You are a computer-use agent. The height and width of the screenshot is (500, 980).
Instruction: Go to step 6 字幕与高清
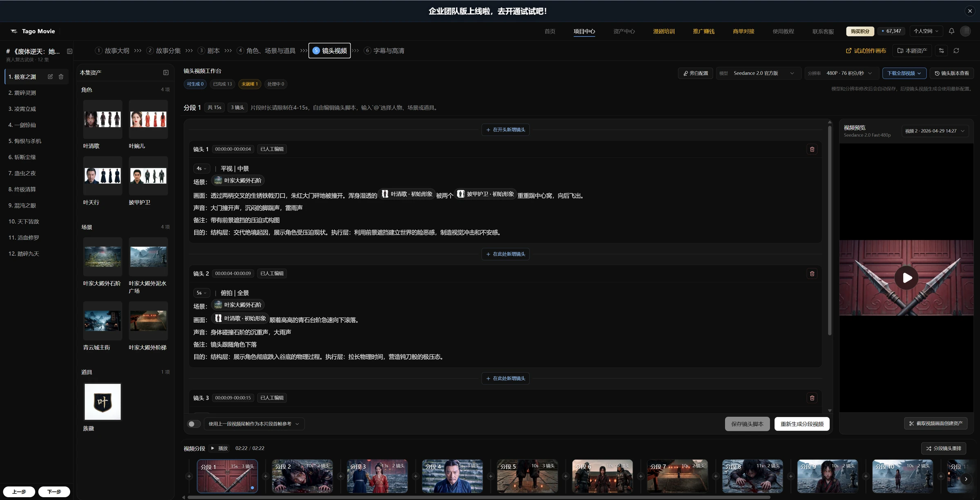click(384, 51)
